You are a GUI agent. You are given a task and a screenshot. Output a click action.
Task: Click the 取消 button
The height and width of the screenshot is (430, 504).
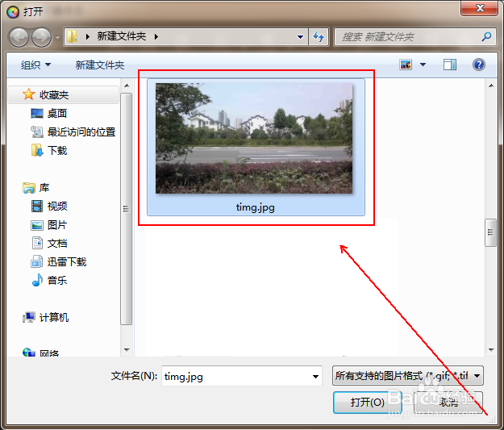[x=448, y=402]
